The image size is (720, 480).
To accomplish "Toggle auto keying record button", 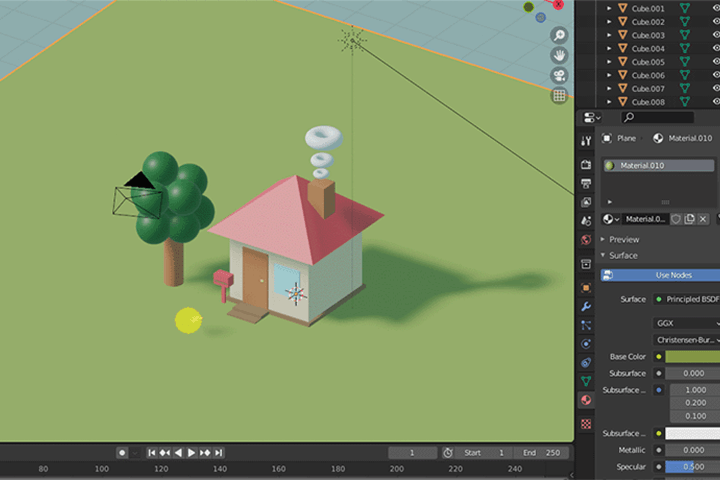I will tap(122, 453).
